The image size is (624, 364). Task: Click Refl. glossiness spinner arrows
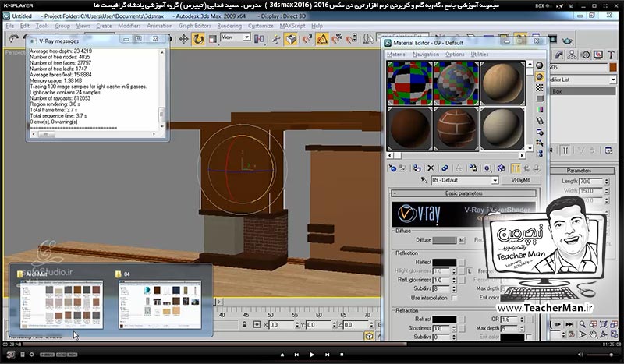(454, 280)
